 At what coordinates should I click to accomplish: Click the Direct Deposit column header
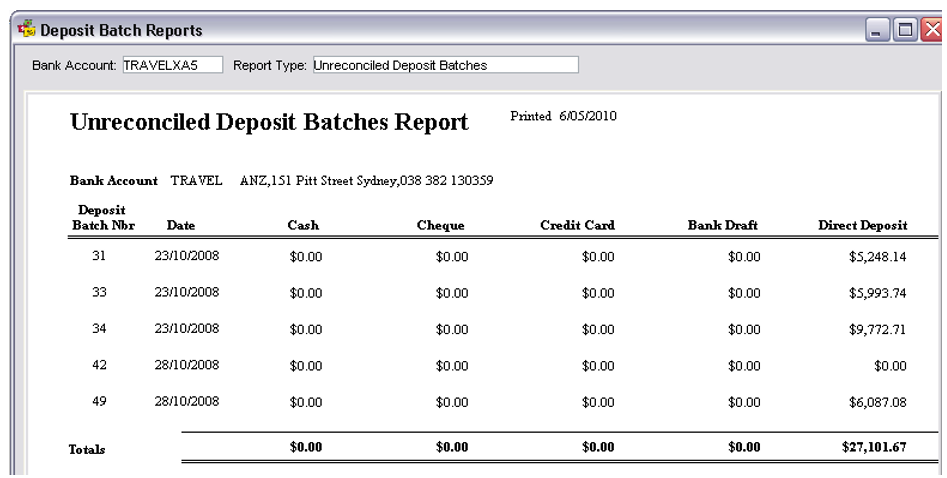tap(862, 225)
